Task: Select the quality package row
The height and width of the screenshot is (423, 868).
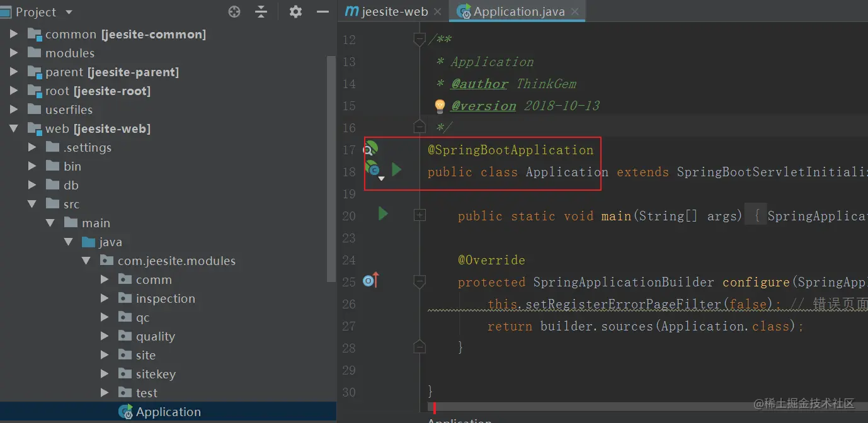Action: [x=168, y=336]
